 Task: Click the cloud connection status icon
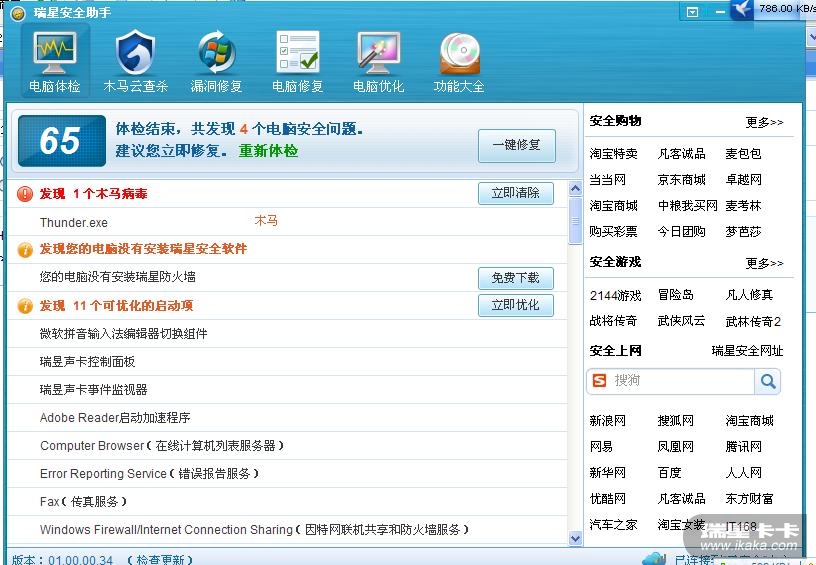(x=655, y=560)
